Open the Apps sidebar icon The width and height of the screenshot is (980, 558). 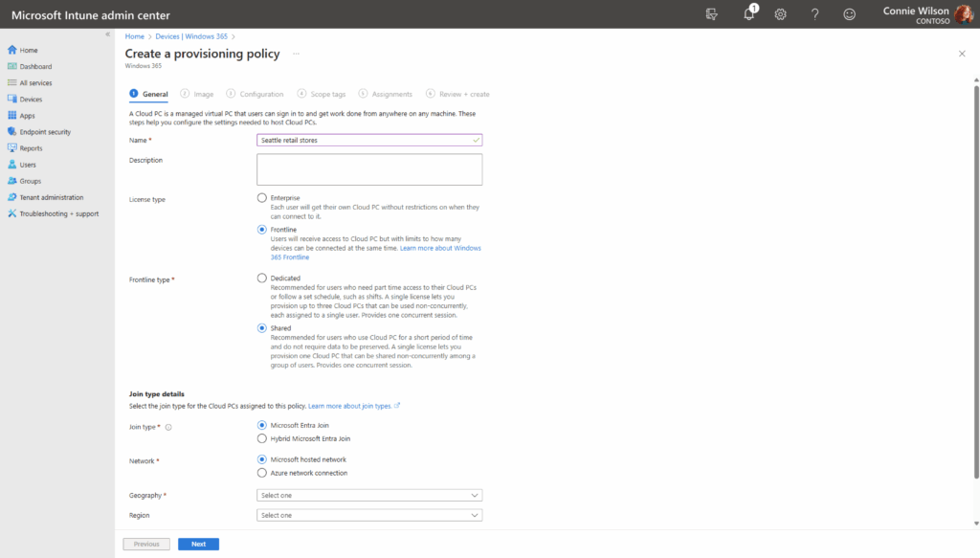11,116
